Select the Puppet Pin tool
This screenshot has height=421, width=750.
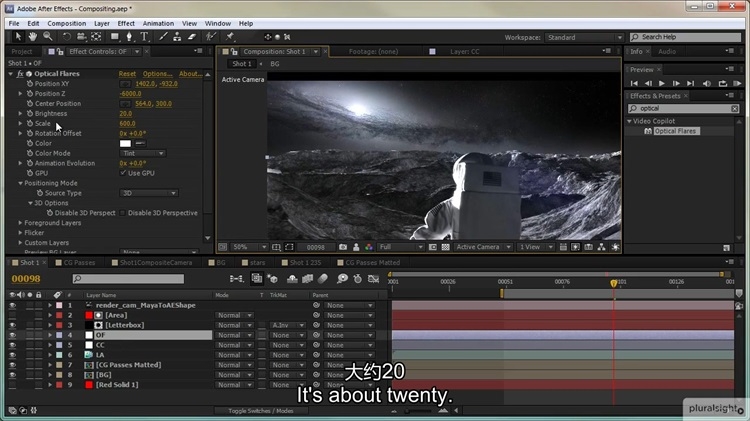[x=230, y=36]
